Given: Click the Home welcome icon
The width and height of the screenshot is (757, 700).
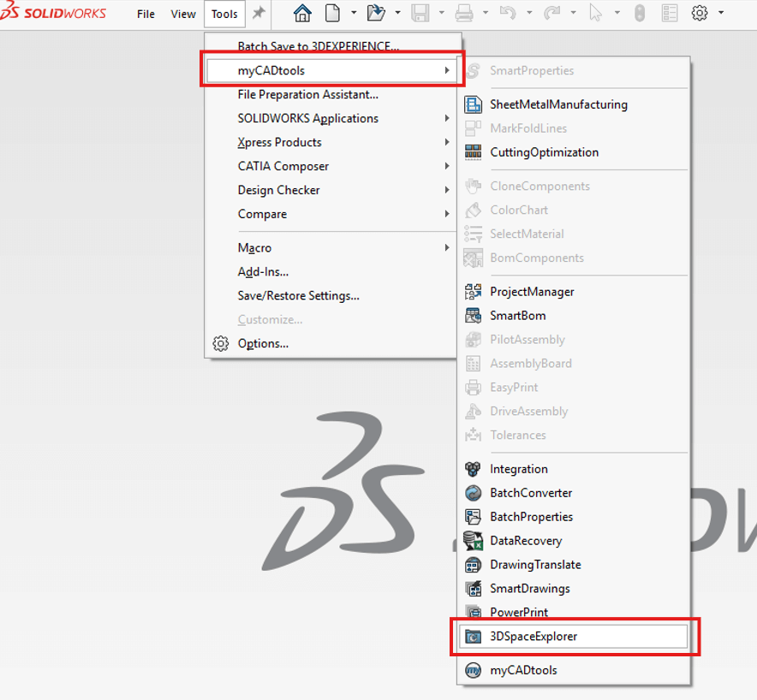Looking at the screenshot, I should click(x=302, y=13).
